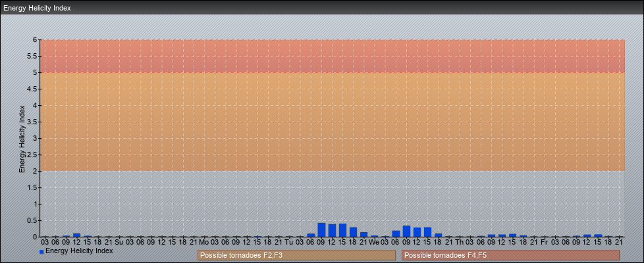This screenshot has height=263, width=644.
Task: Click the 4.5 value on y-axis
Action: click(33, 89)
